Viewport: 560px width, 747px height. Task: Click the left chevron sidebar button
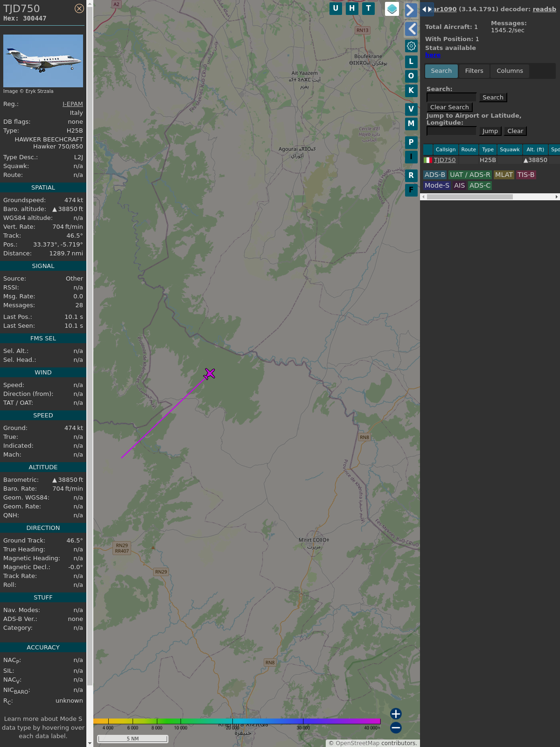(411, 29)
